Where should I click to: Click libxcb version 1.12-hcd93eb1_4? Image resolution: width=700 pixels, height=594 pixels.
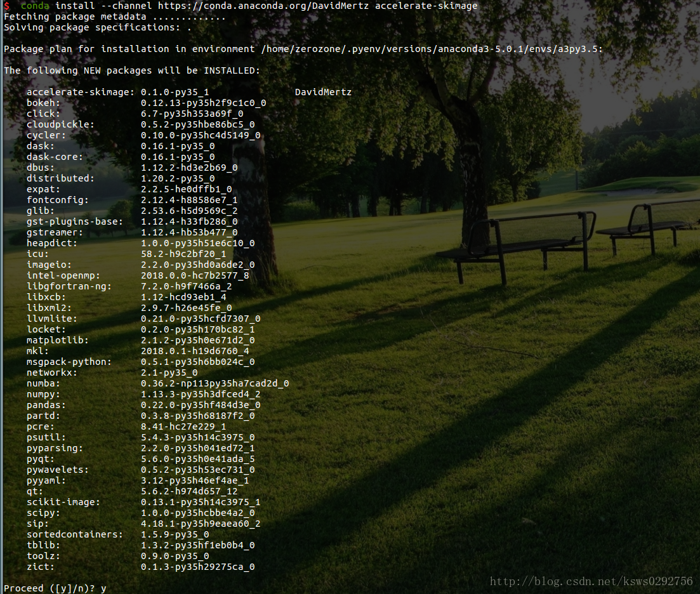[x=183, y=297]
